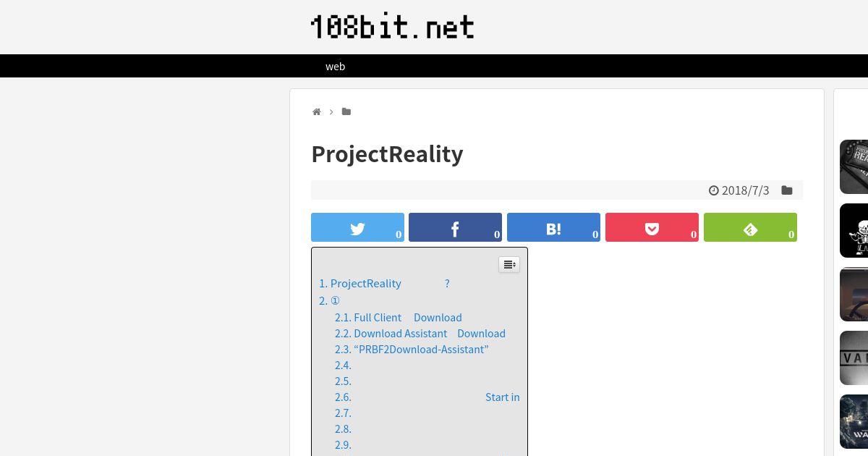Viewport: 868px width, 456px height.
Task: Toggle the table of contents visibility
Action: [x=509, y=264]
